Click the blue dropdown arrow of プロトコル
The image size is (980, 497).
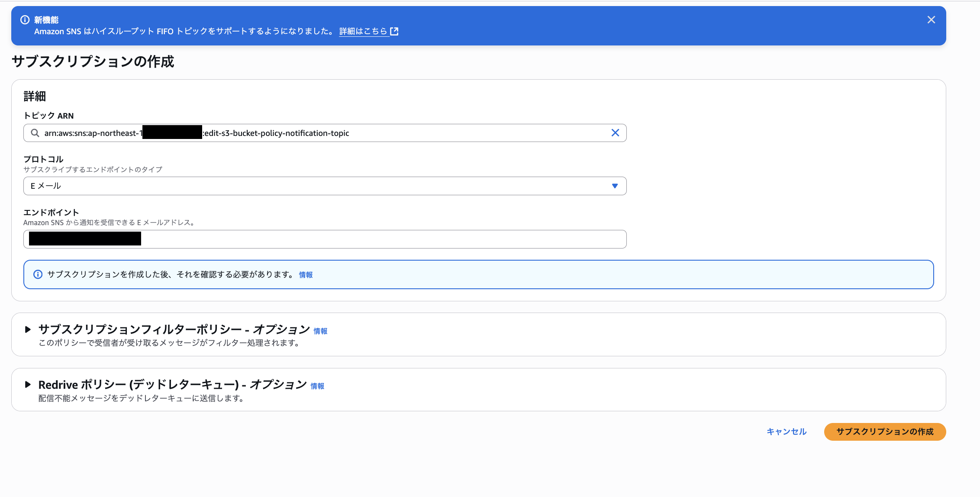pos(615,186)
